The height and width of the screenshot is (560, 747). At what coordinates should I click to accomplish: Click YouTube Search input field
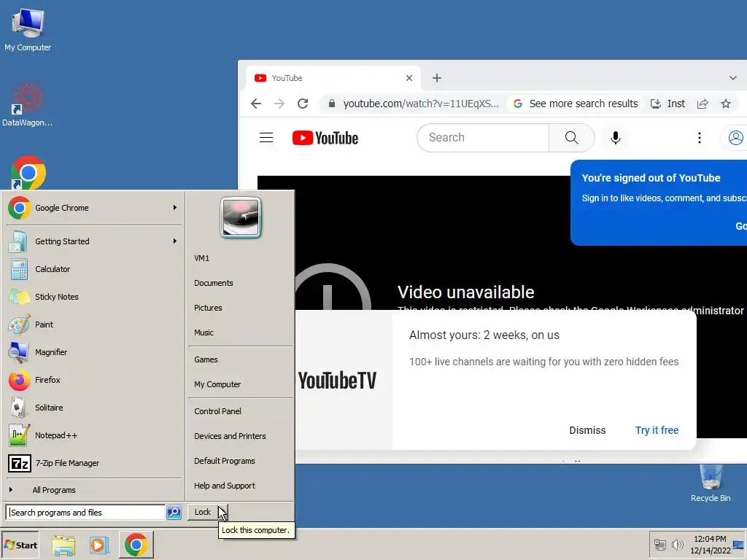point(483,138)
